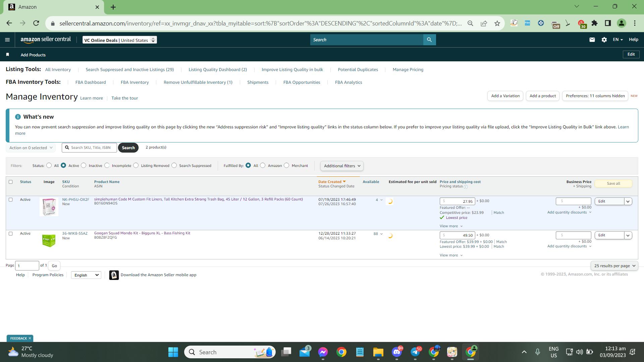Click the bookmark flag icon beside Add Products

pyautogui.click(x=7, y=55)
